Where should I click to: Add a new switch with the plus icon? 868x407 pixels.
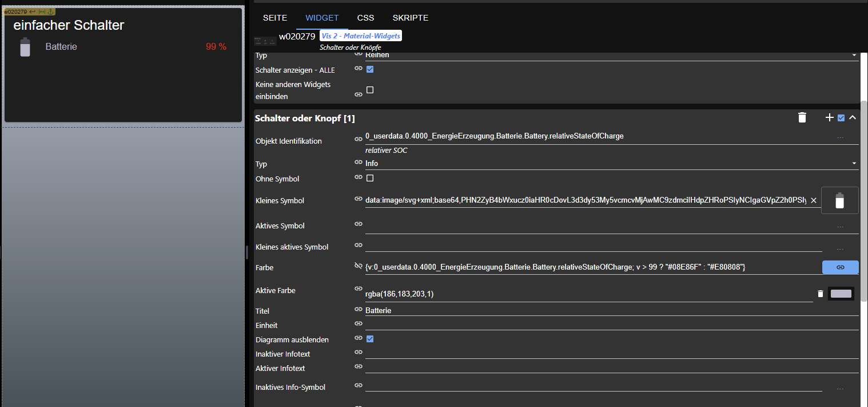coord(829,118)
